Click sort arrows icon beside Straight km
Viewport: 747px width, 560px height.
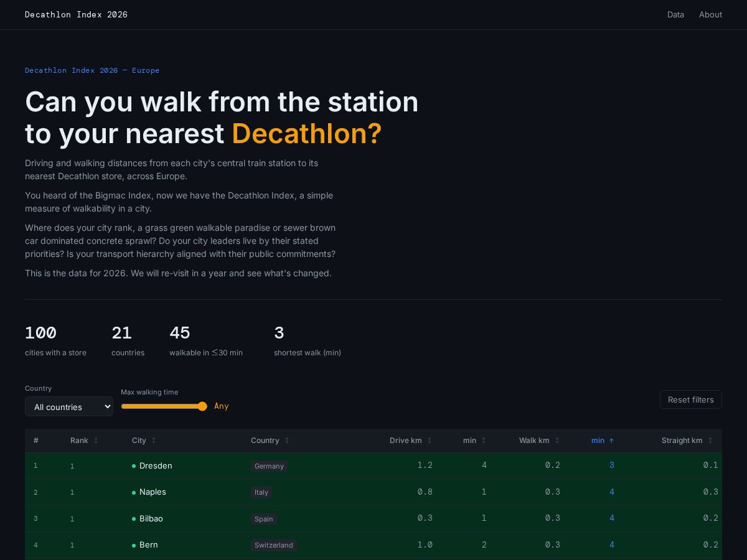click(x=710, y=441)
